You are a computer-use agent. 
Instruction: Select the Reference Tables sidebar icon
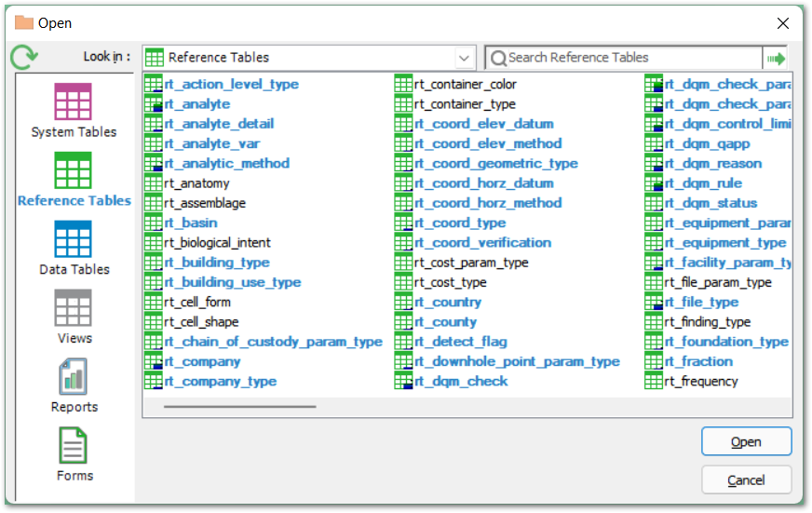73,170
